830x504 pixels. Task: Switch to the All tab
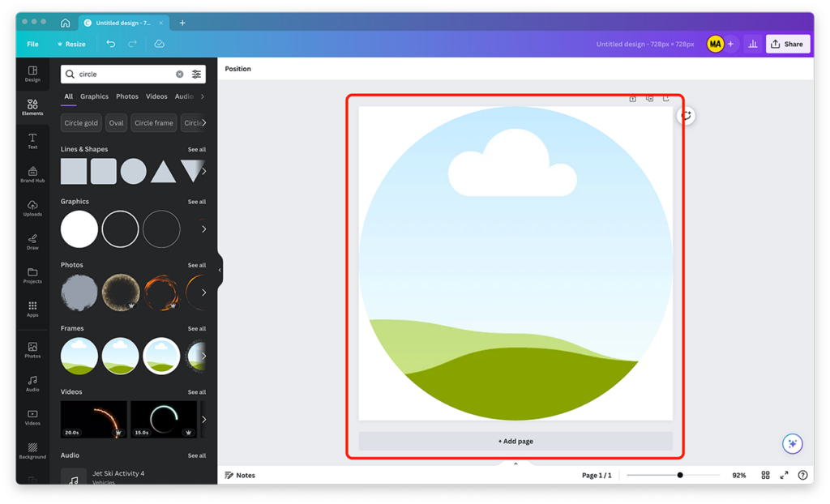pos(68,96)
